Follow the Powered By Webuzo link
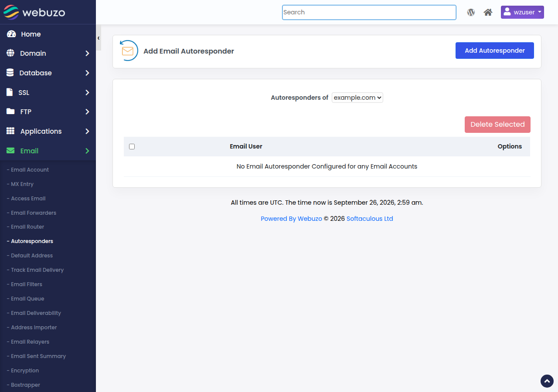This screenshot has height=392, width=558. [x=291, y=219]
